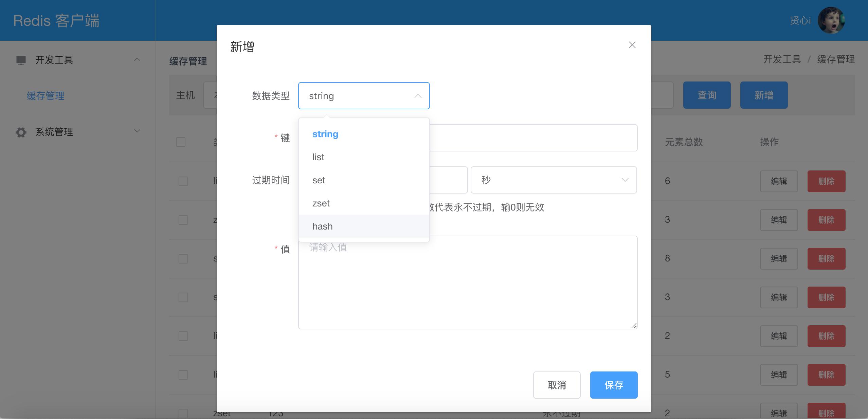The image size is (868, 419).
Task: Open the 数据类型 dropdown
Action: 363,95
